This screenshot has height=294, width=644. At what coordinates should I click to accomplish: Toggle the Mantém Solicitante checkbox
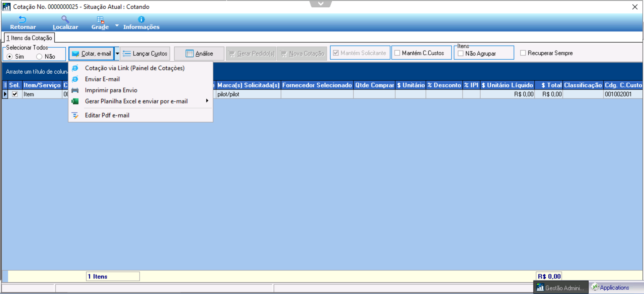pos(336,53)
